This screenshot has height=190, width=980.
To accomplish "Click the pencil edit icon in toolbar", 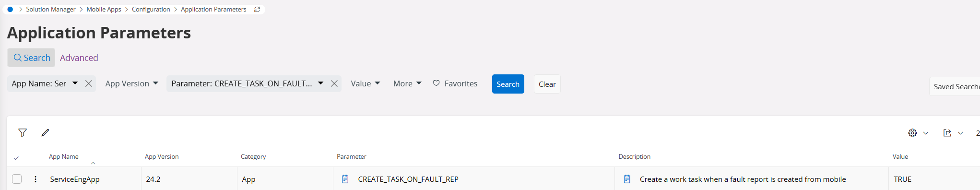I will 45,133.
